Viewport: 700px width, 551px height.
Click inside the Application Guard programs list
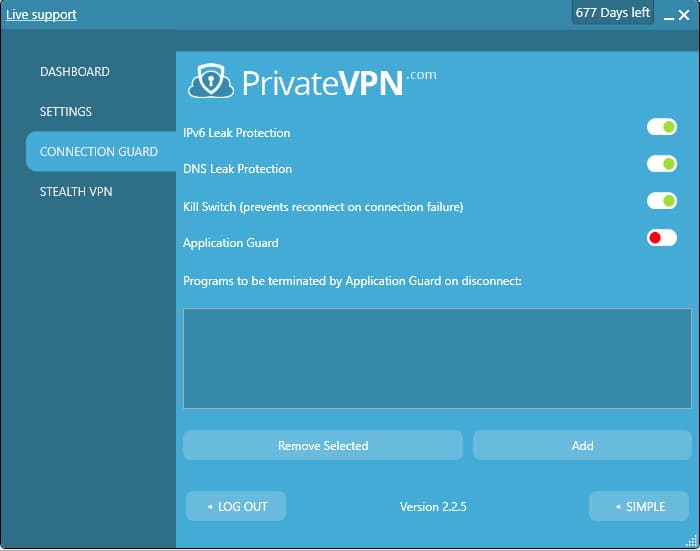tap(437, 358)
